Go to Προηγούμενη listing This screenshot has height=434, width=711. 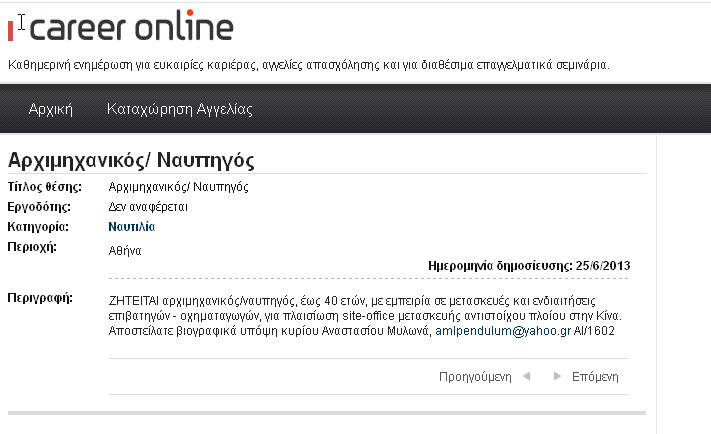pyautogui.click(x=475, y=377)
